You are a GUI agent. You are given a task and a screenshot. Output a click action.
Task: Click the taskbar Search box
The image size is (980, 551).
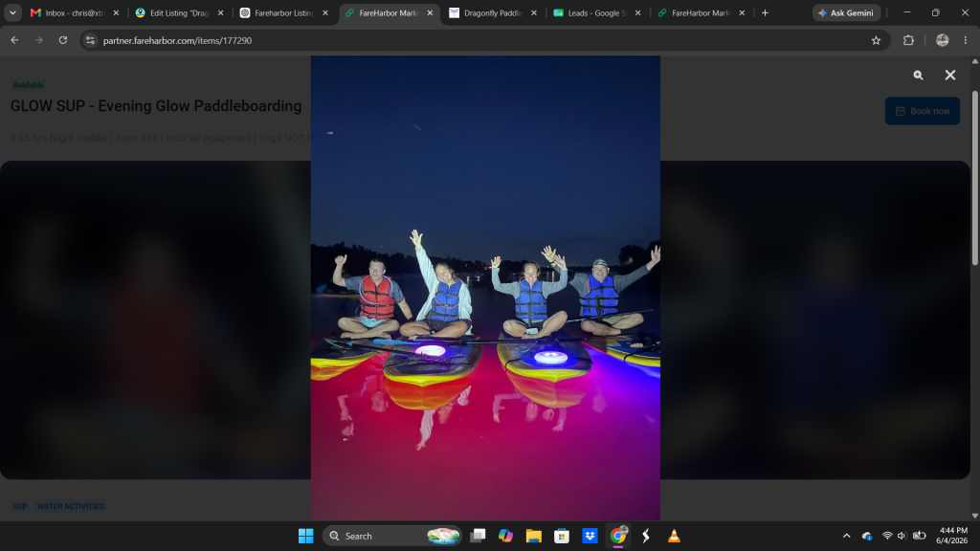pyautogui.click(x=391, y=536)
